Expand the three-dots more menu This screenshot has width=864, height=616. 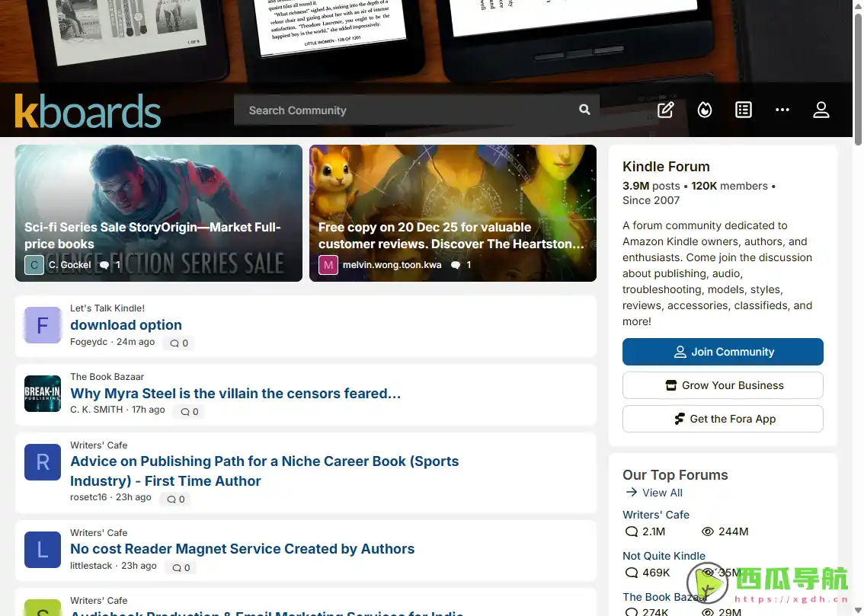tap(782, 110)
